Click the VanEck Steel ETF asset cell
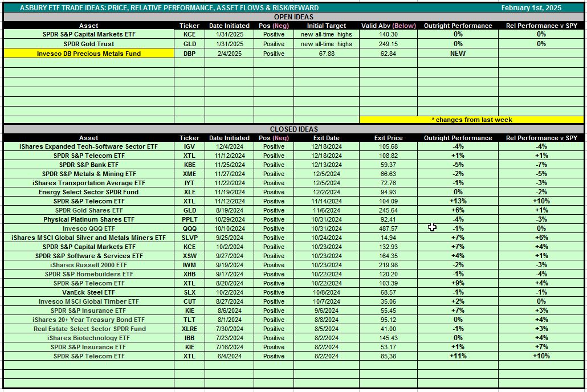Screen dimensions: 587x392 coord(89,292)
